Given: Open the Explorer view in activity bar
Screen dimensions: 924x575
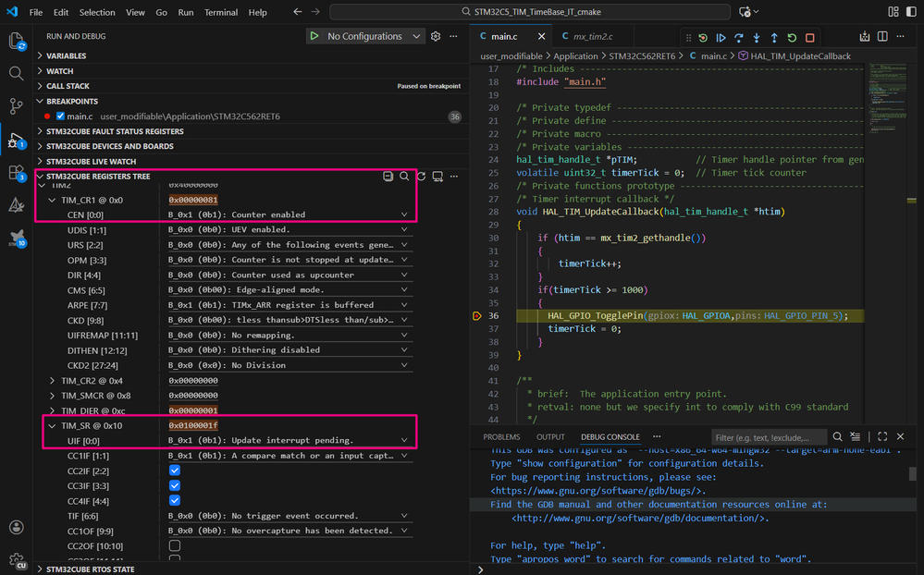Looking at the screenshot, I should coord(16,41).
